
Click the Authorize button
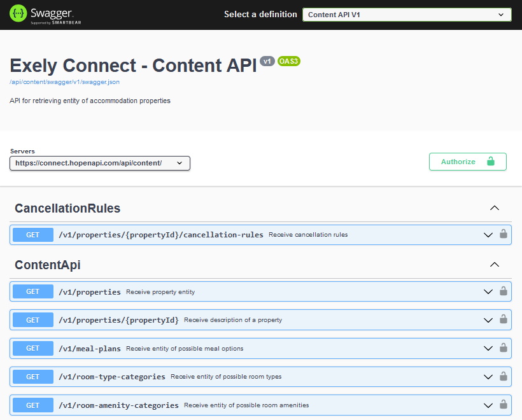pyautogui.click(x=468, y=162)
